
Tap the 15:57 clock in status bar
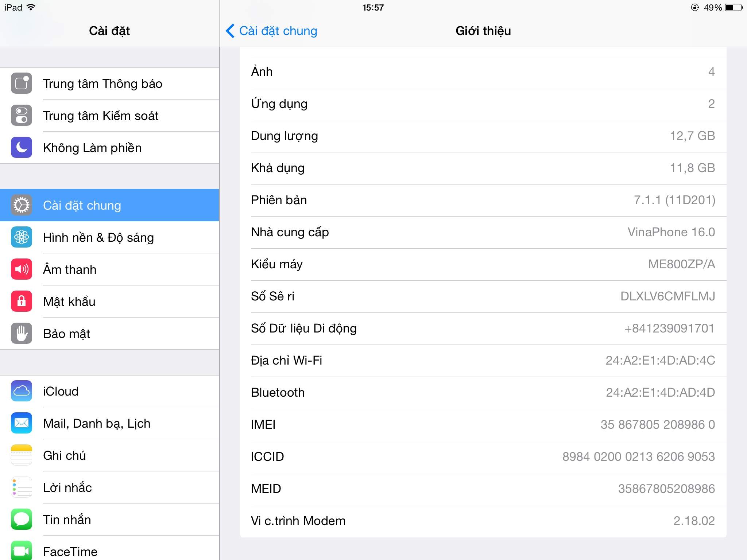[x=373, y=8]
